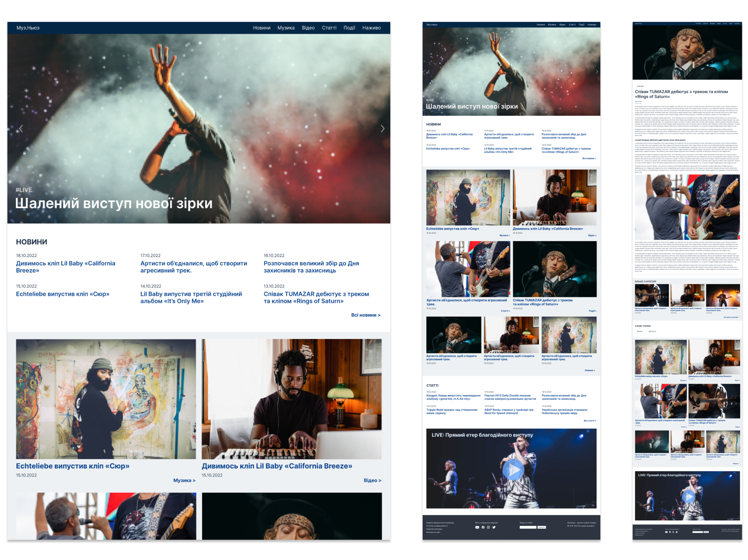Open the YouTube icon in the footer
This screenshot has width=748, height=560.
point(477,527)
